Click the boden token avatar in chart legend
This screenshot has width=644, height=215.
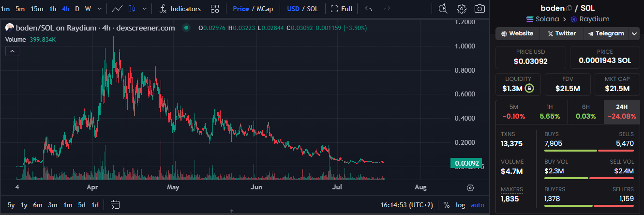(9, 28)
